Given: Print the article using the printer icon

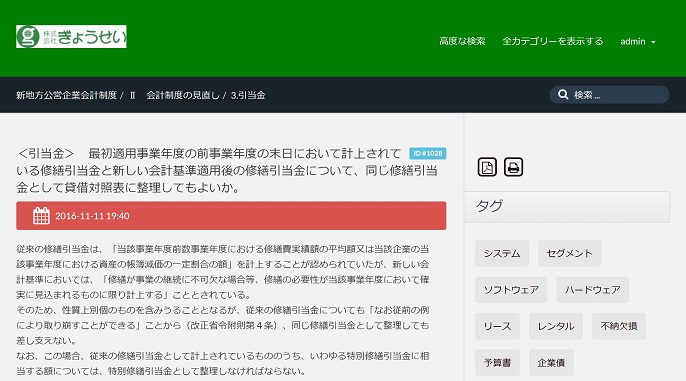Looking at the screenshot, I should [513, 167].
